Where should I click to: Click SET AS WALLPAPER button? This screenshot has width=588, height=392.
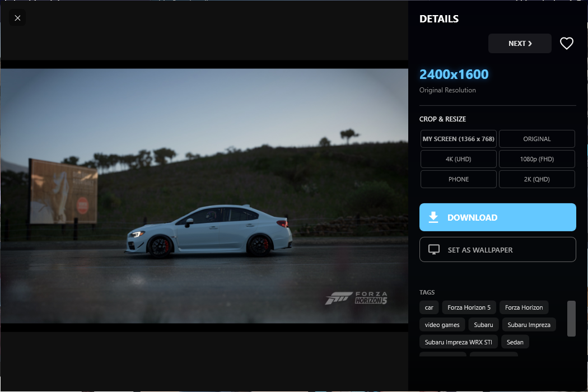(498, 249)
